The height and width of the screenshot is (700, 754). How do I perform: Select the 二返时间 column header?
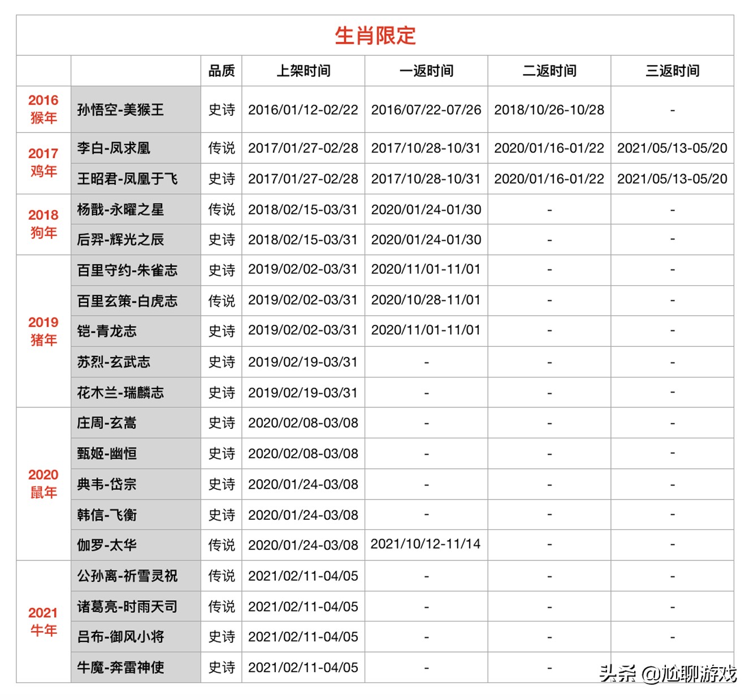549,71
